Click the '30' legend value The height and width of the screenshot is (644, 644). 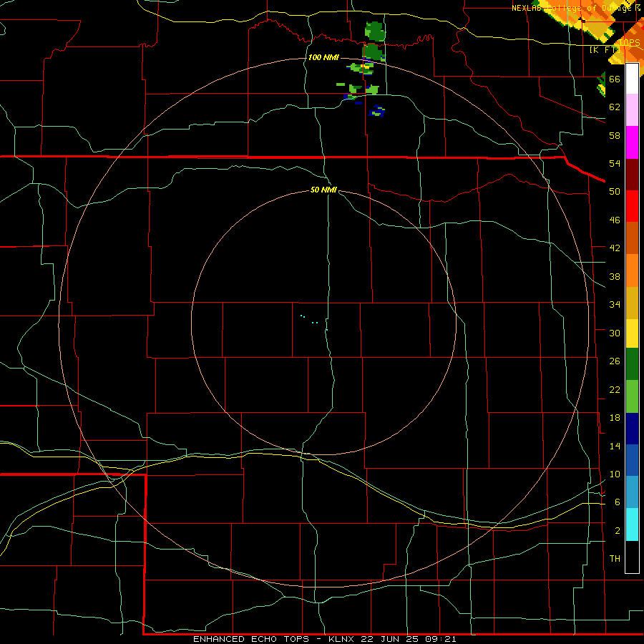pos(615,333)
